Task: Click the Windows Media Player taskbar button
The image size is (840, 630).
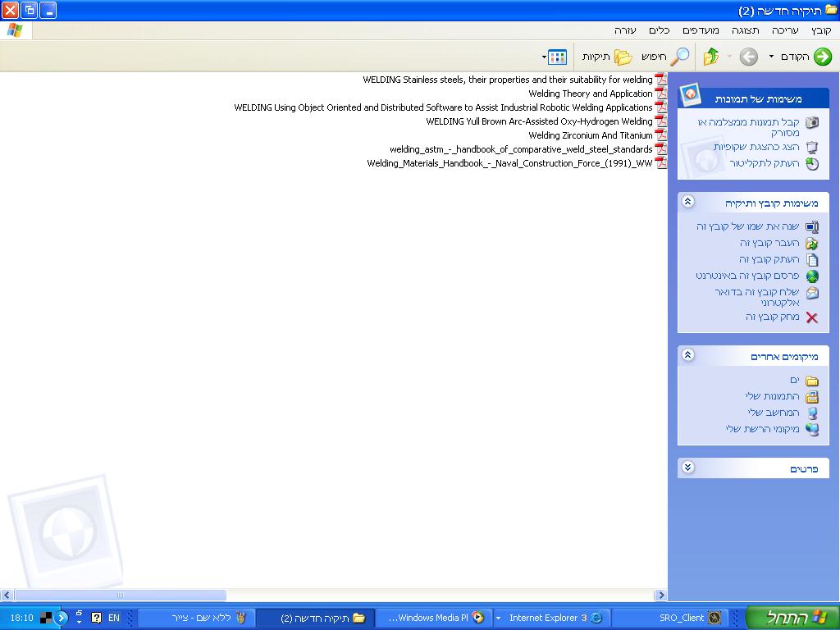Action: (435, 618)
